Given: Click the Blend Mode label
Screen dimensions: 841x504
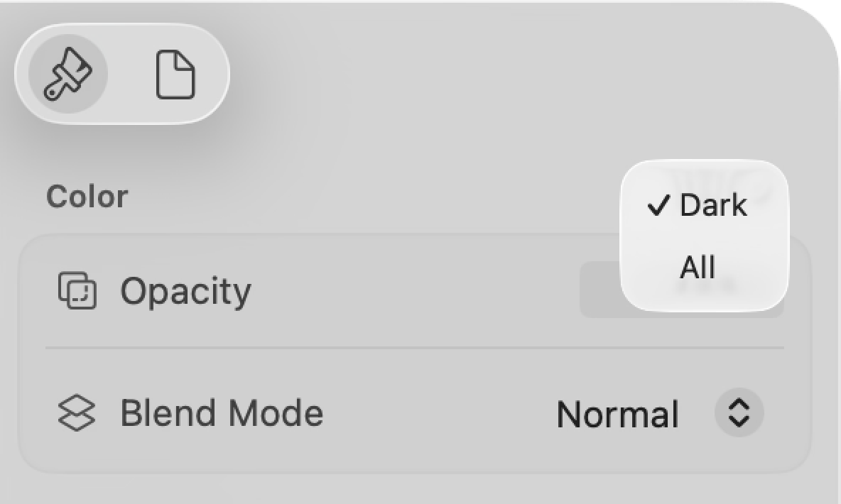Looking at the screenshot, I should tap(221, 412).
